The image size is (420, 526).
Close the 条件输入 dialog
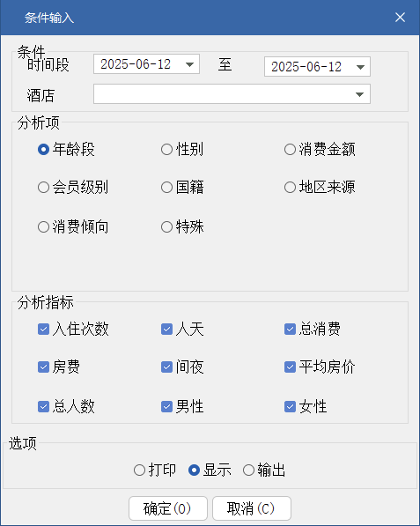point(400,18)
